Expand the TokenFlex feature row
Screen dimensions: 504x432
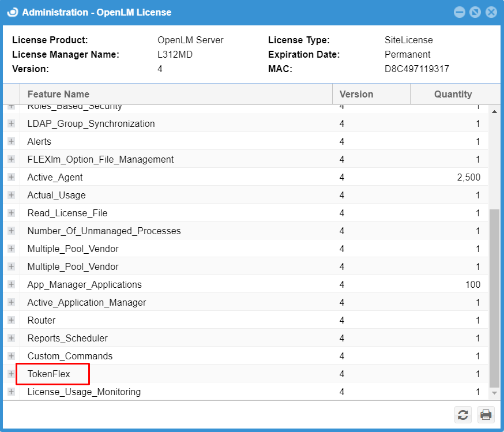(12, 374)
